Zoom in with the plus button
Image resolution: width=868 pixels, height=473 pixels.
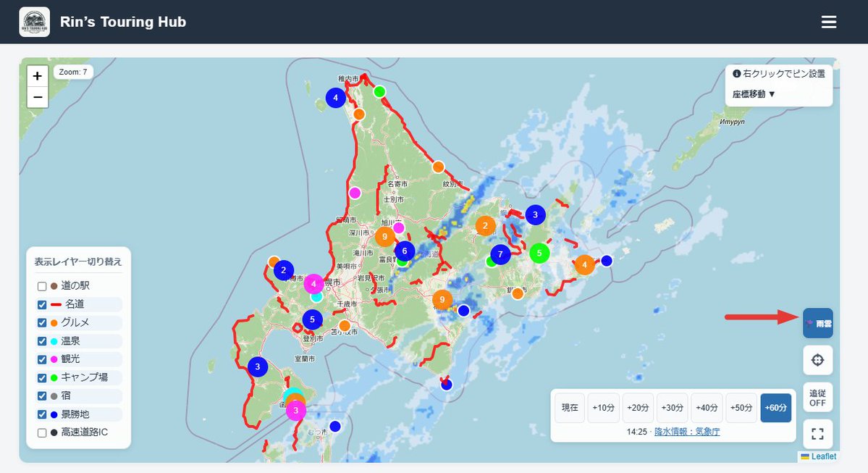(x=37, y=76)
